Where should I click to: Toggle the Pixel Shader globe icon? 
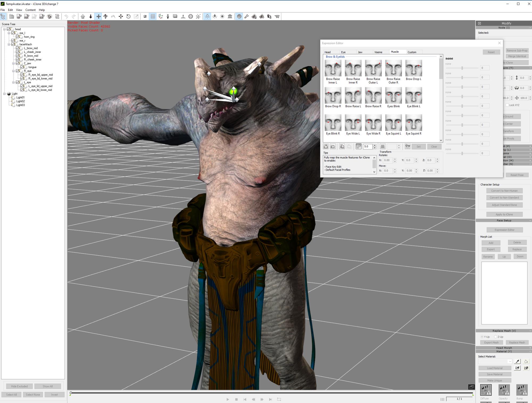click(239, 16)
